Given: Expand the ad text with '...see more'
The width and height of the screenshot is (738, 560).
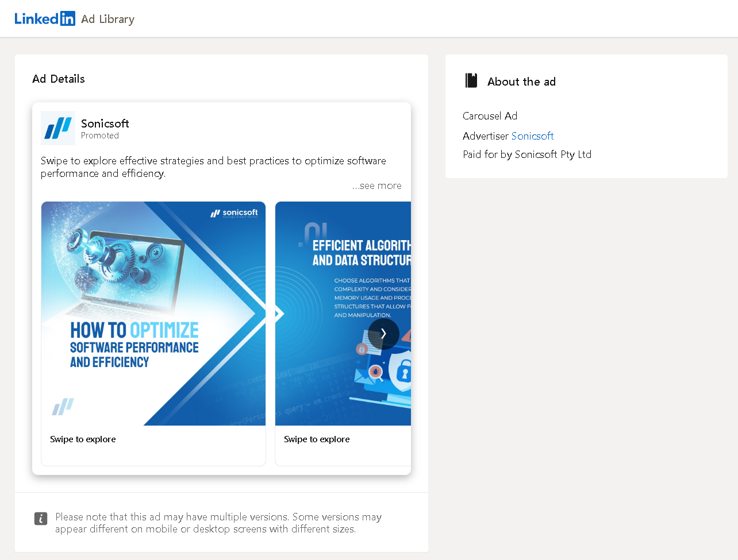Looking at the screenshot, I should 377,185.
